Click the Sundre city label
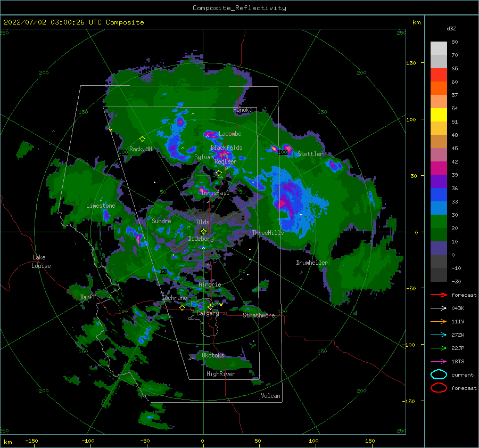 161,221
